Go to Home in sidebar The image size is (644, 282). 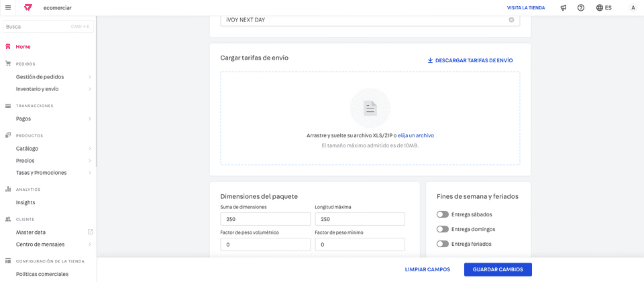click(23, 46)
